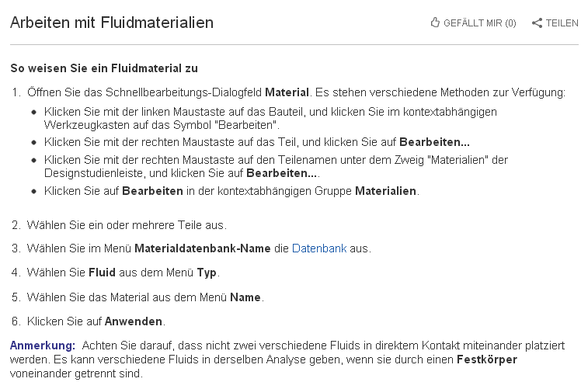This screenshot has height=382, width=588.
Task: Click bold Bearbeiten in the fourth bullet
Action: 152,190
